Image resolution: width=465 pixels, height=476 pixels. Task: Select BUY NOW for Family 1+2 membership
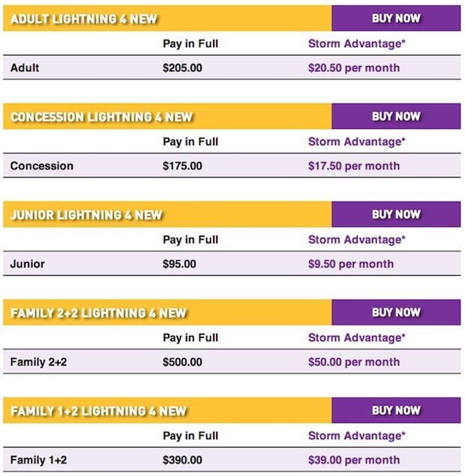396,410
